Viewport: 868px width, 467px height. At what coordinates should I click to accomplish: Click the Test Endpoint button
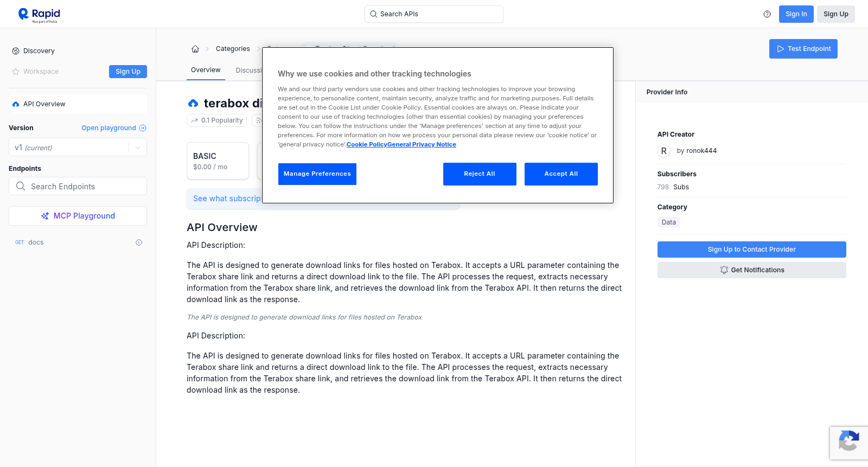coord(803,49)
